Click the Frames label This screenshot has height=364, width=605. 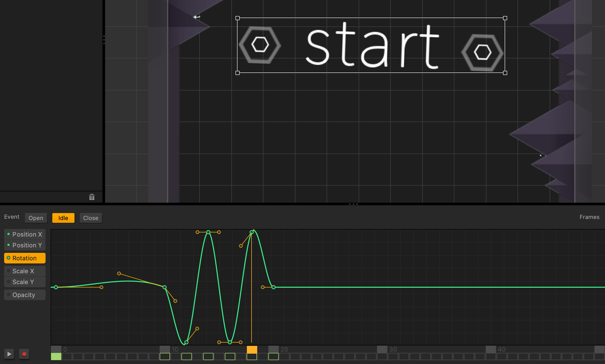coord(589,217)
